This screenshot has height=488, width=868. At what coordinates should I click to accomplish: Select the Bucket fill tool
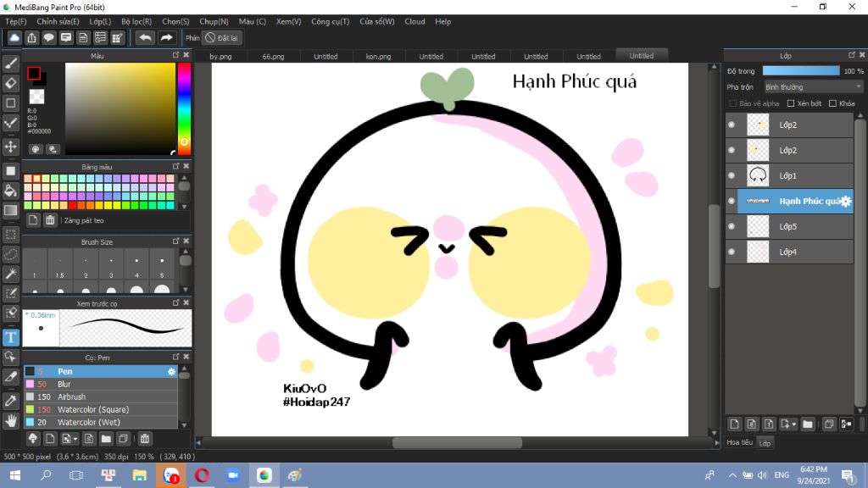click(x=10, y=191)
